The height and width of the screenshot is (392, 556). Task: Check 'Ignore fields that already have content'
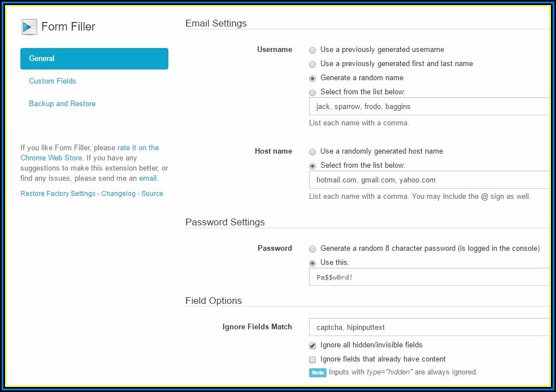[x=312, y=359]
